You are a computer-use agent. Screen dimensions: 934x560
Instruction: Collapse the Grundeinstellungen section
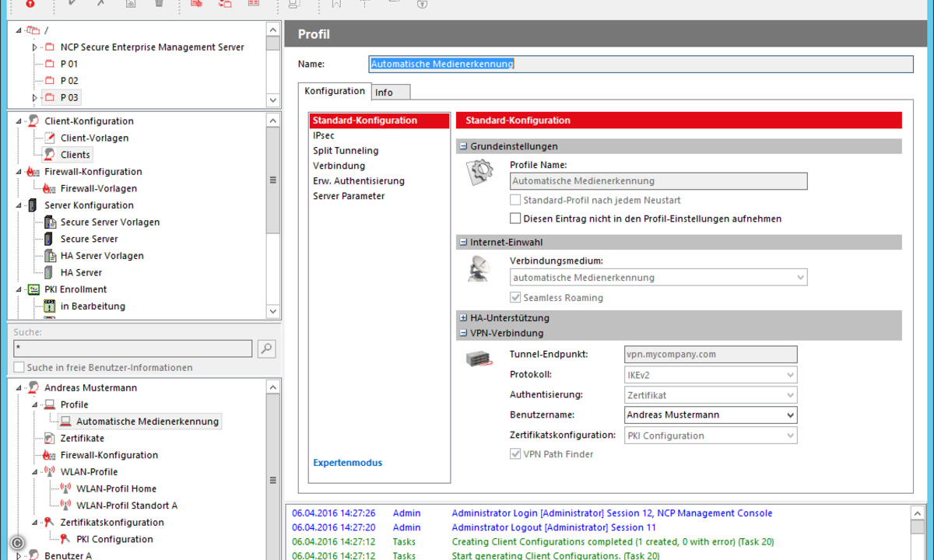pos(463,146)
